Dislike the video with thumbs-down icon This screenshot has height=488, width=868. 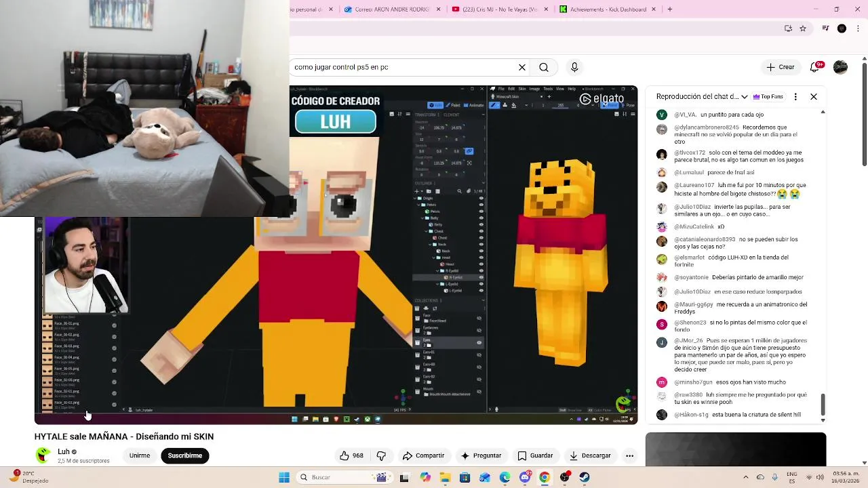(381, 455)
